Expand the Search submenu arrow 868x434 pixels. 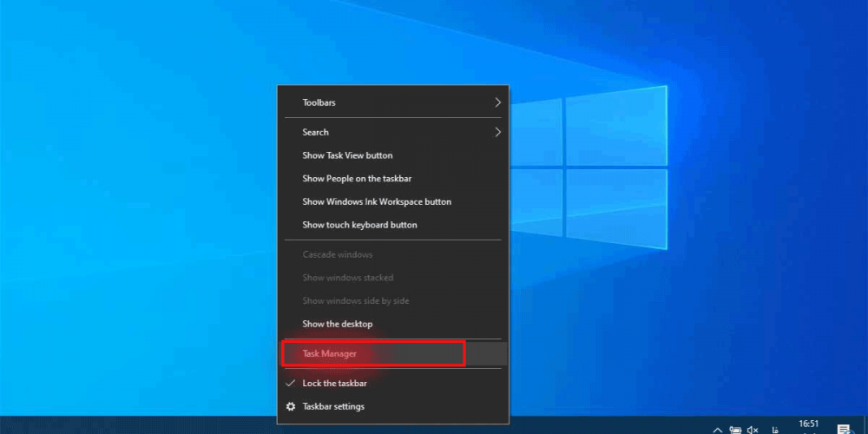pyautogui.click(x=497, y=132)
